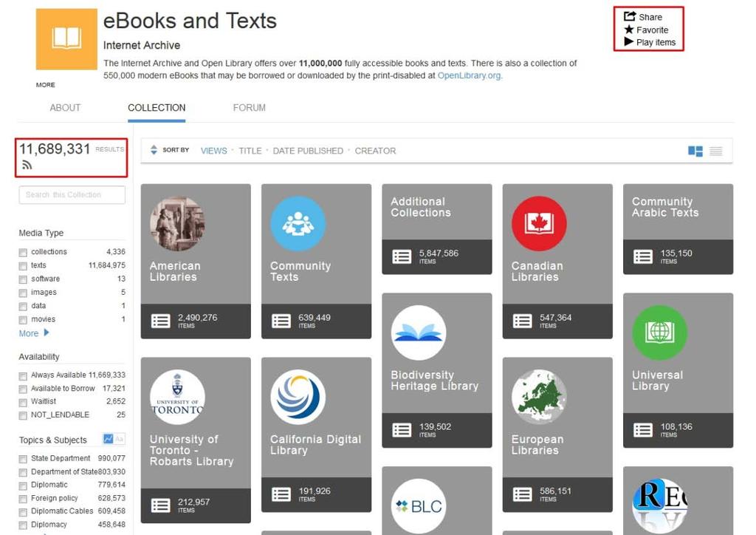The image size is (756, 535).
Task: Toggle sort direction arrows next to Sort By
Action: 154,150
